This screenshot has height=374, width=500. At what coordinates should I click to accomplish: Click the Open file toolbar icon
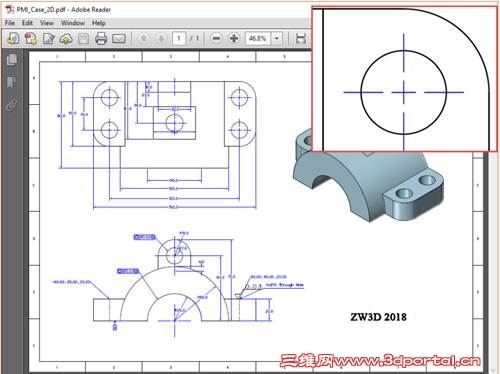13,39
